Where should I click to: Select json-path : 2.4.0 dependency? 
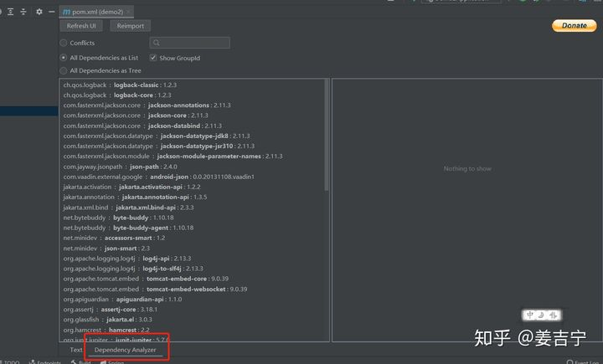coord(121,167)
